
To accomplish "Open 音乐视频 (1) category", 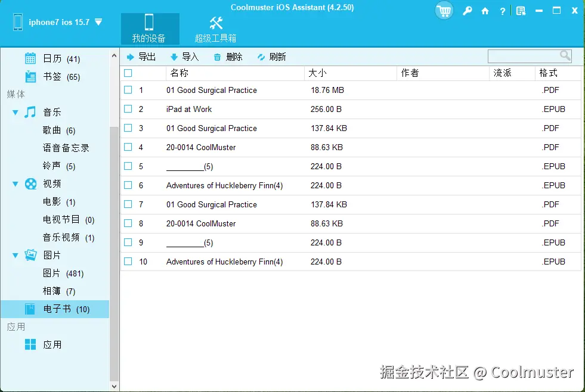I will pos(69,237).
